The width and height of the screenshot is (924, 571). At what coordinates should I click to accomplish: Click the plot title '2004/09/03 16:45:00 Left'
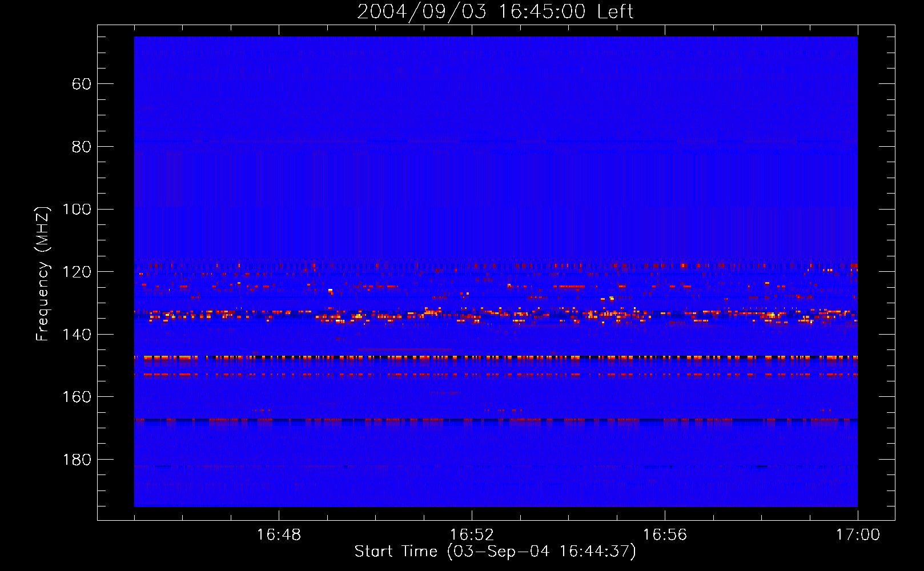[x=495, y=11]
